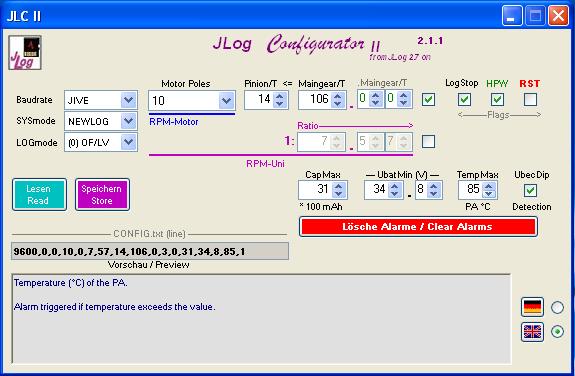Increase second decimal Maingear/T digit
The width and height of the screenshot is (575, 376).
tap(403, 95)
